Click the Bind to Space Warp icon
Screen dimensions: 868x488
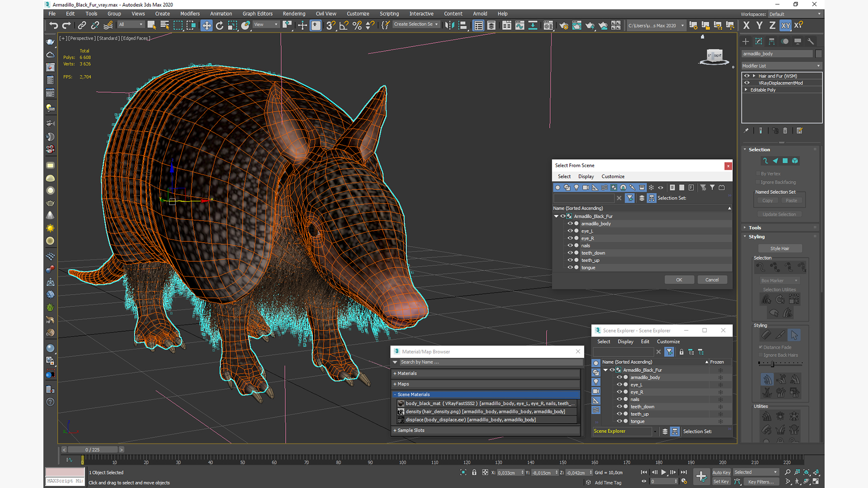(x=108, y=25)
